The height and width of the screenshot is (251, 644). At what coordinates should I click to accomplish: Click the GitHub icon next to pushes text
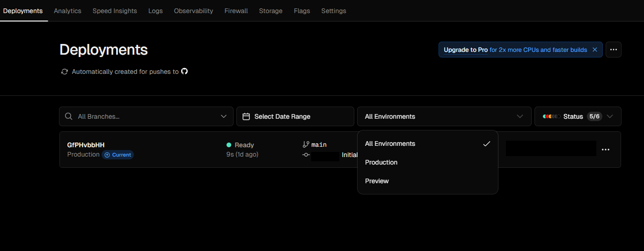(x=184, y=72)
